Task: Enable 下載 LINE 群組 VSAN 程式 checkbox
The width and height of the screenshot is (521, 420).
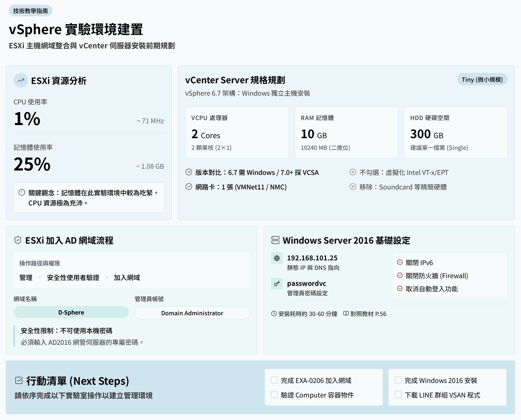Action: tap(398, 395)
